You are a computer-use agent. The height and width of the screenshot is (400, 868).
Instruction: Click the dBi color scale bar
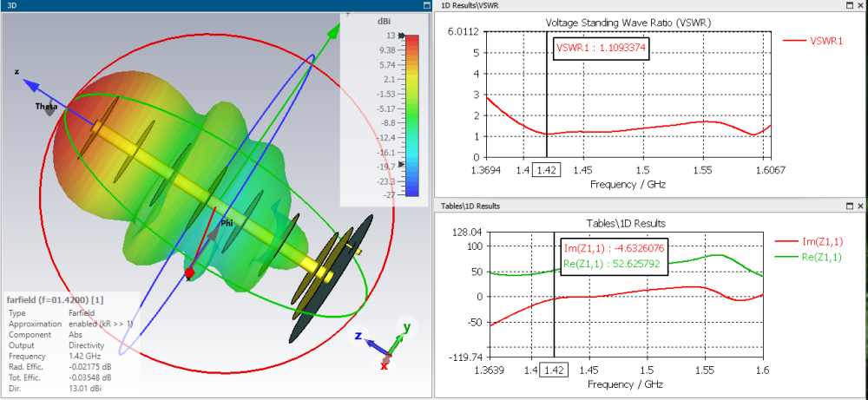point(411,115)
